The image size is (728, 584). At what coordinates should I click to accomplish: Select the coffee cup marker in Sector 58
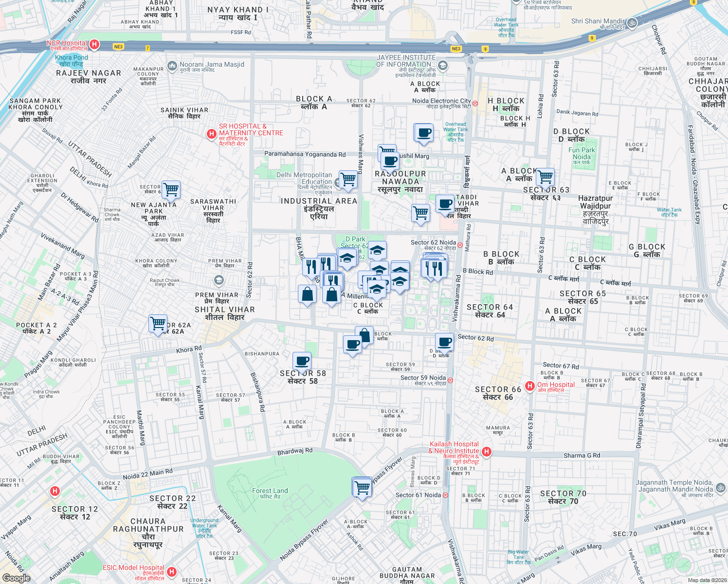(x=302, y=361)
